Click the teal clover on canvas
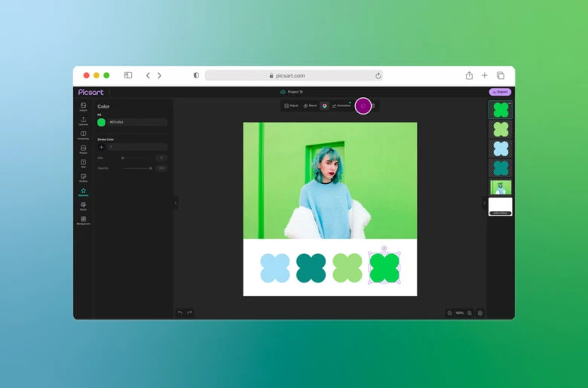 pos(311,268)
